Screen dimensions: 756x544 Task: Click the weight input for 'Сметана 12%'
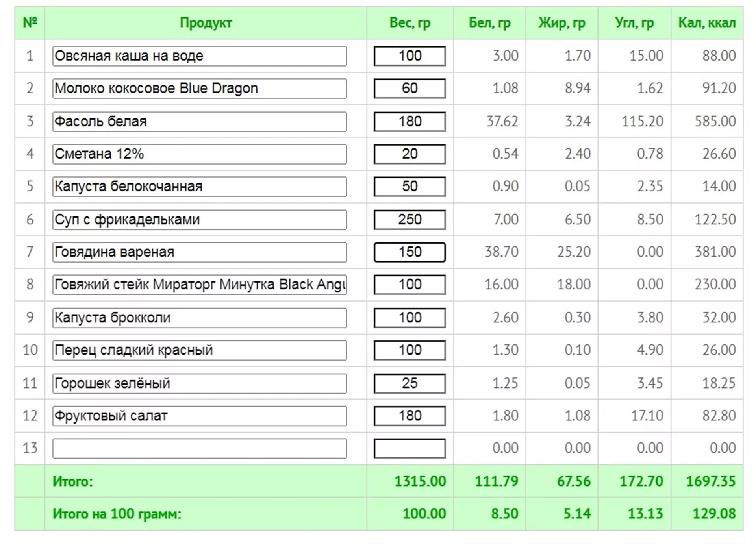tap(409, 154)
